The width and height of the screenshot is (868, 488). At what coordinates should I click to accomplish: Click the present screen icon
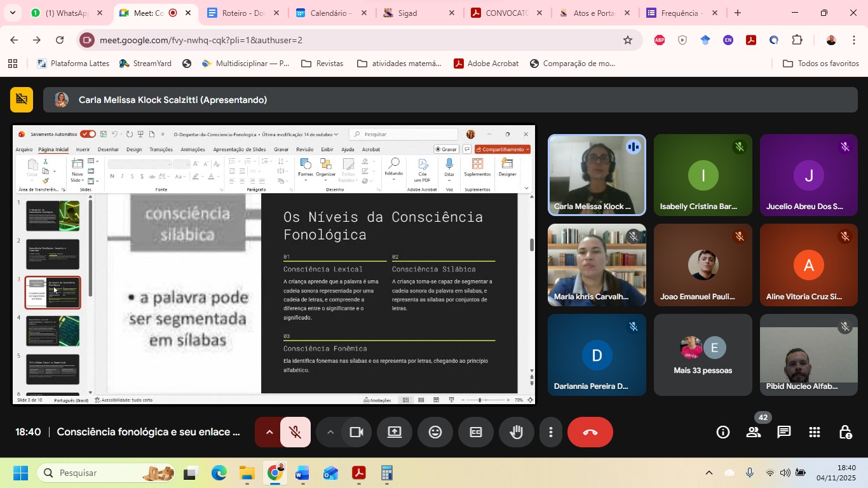coord(395,433)
